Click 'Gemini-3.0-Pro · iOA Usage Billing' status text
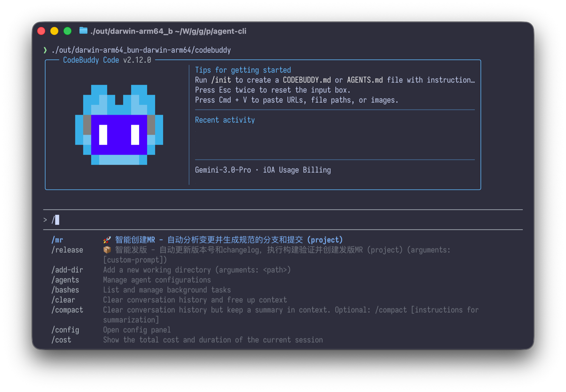 (x=263, y=170)
